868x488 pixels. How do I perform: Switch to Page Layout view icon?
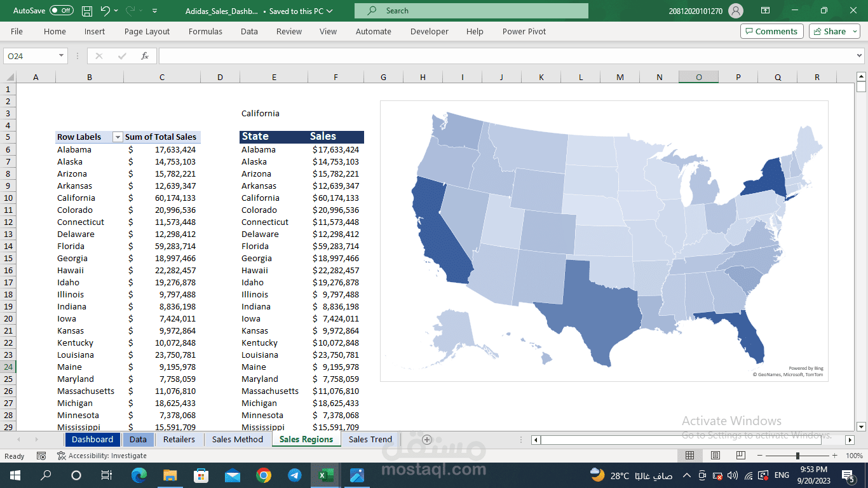tap(715, 456)
